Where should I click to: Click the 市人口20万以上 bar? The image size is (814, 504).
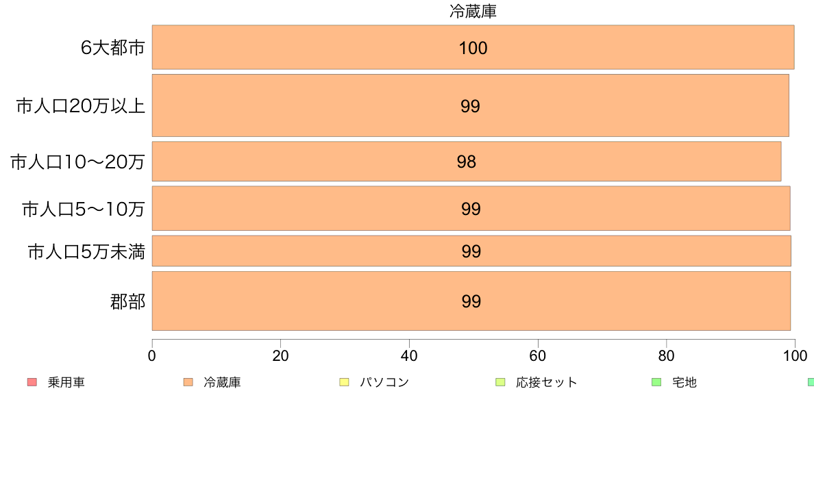pos(470,105)
